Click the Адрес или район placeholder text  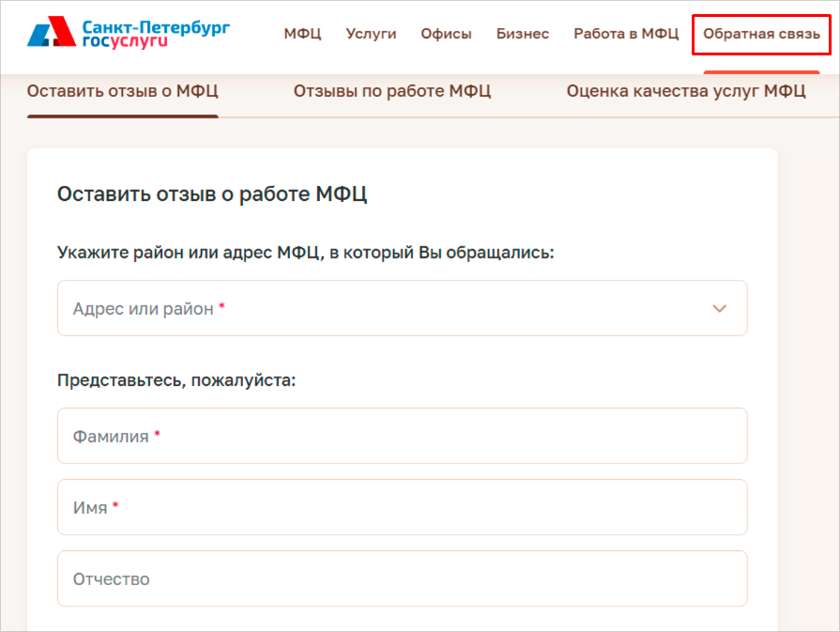click(x=144, y=308)
